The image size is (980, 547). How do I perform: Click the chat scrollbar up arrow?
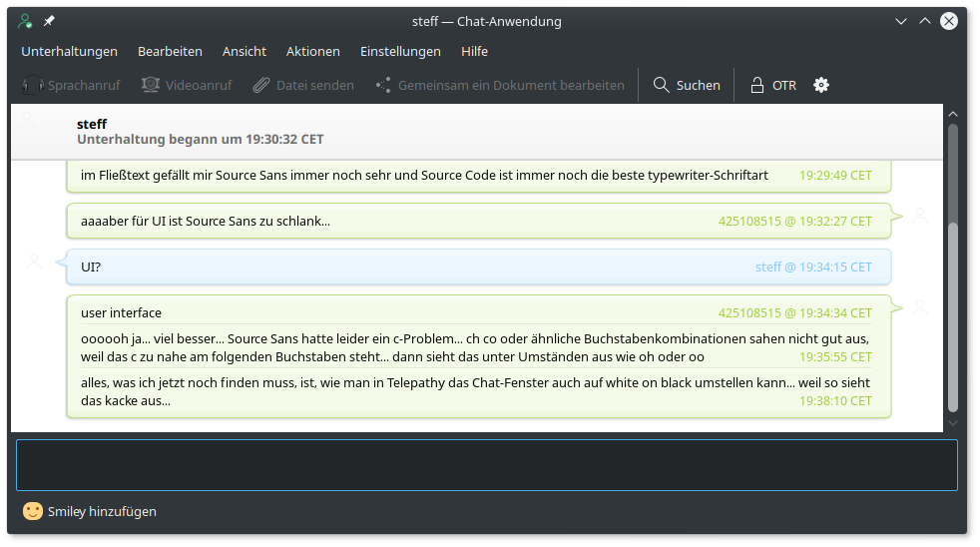(953, 114)
